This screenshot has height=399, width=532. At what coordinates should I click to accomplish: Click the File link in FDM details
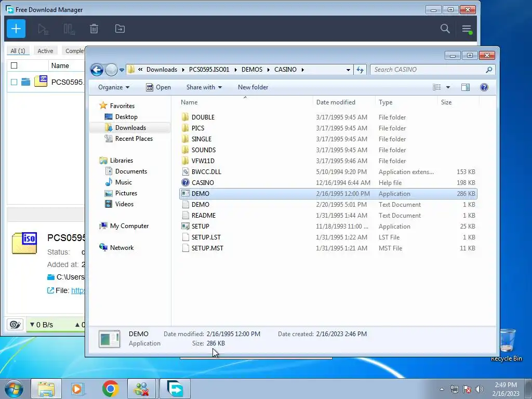pyautogui.click(x=78, y=290)
